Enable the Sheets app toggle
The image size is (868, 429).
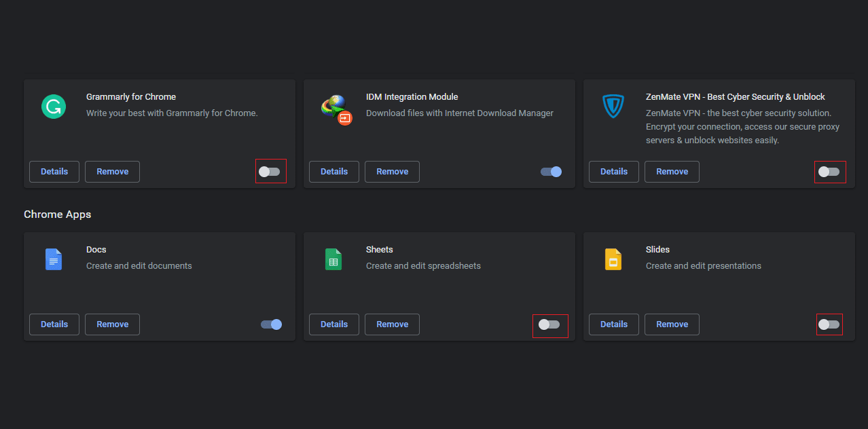[x=549, y=324]
